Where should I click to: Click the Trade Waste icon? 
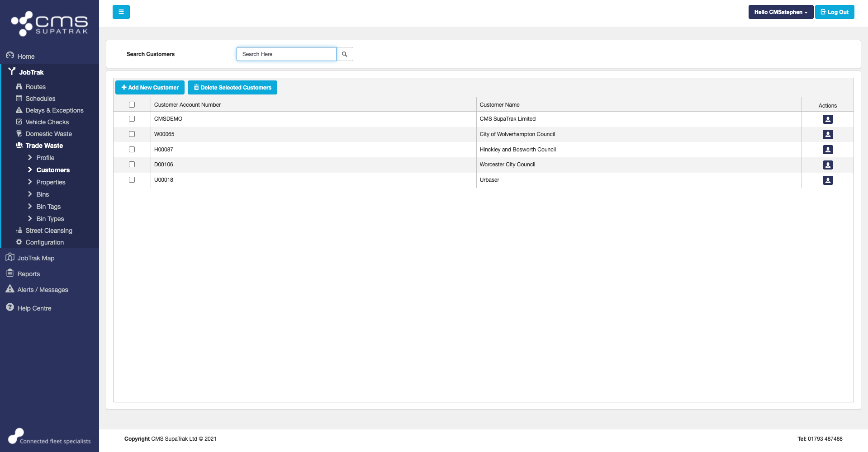pyautogui.click(x=19, y=145)
